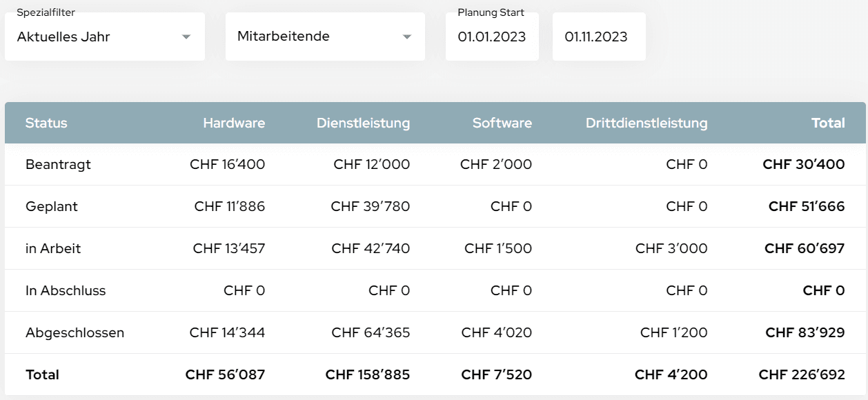Click the CHF 226'692 grand total value
868x400 pixels.
click(803, 374)
